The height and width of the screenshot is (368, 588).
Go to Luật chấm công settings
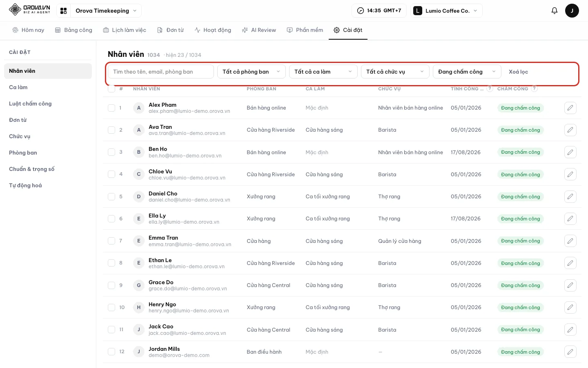coord(48,103)
